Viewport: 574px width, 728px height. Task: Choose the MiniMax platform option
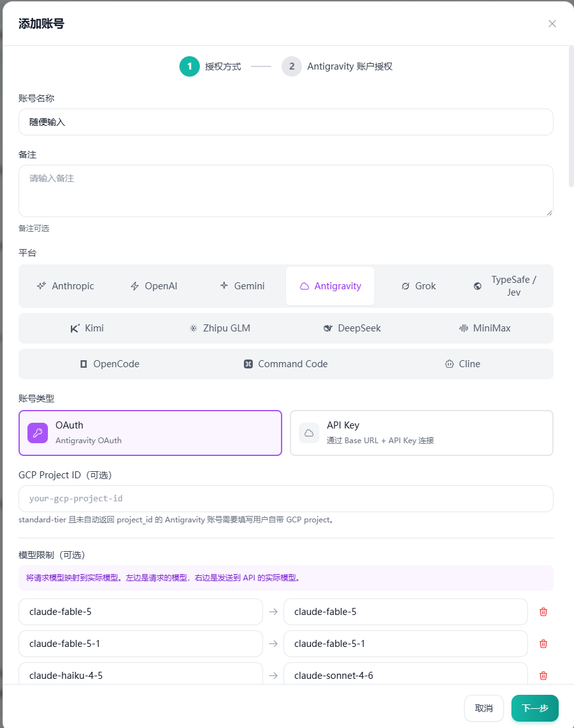[485, 328]
